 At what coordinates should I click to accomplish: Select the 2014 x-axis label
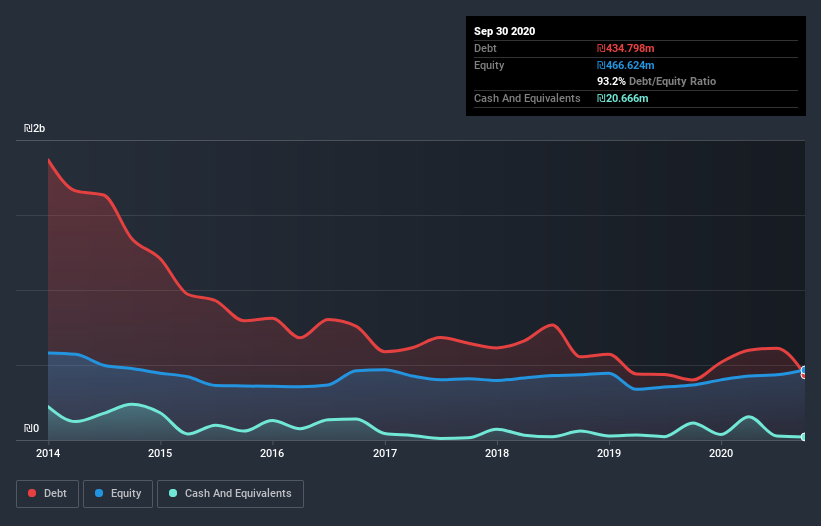coord(48,453)
